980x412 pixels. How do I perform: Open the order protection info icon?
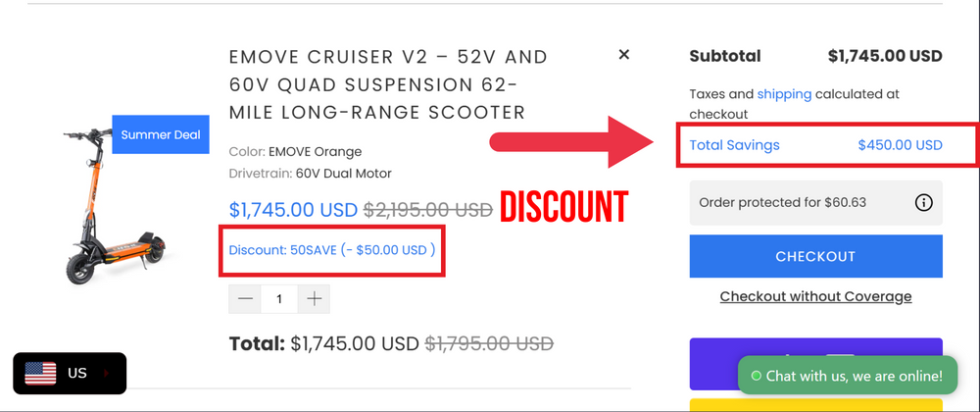[922, 203]
